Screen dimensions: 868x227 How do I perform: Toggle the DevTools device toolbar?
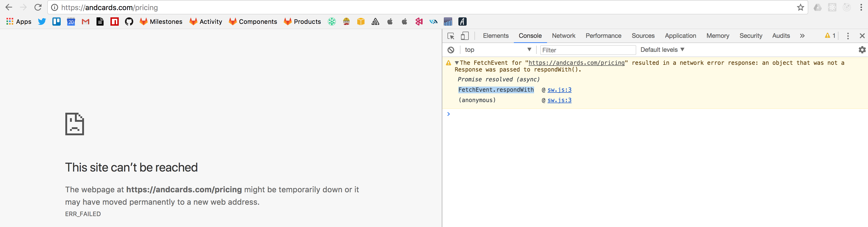[x=465, y=36]
